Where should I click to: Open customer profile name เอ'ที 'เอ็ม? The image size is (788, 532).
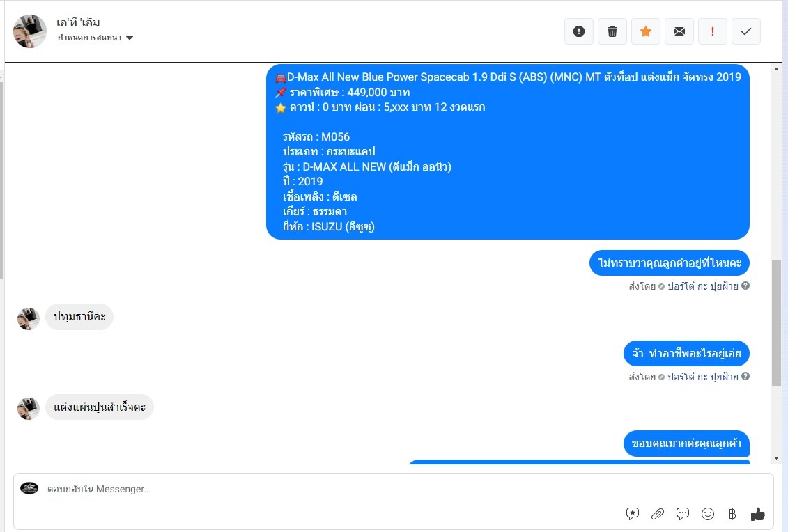click(x=78, y=22)
